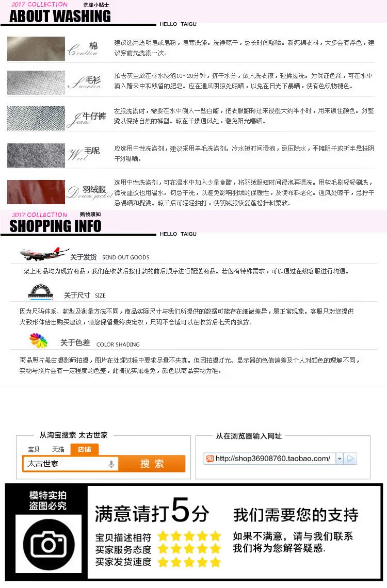This screenshot has height=588, width=387.
Task: Click the red down jacket fabric thumbnail
Action: [x=36, y=192]
